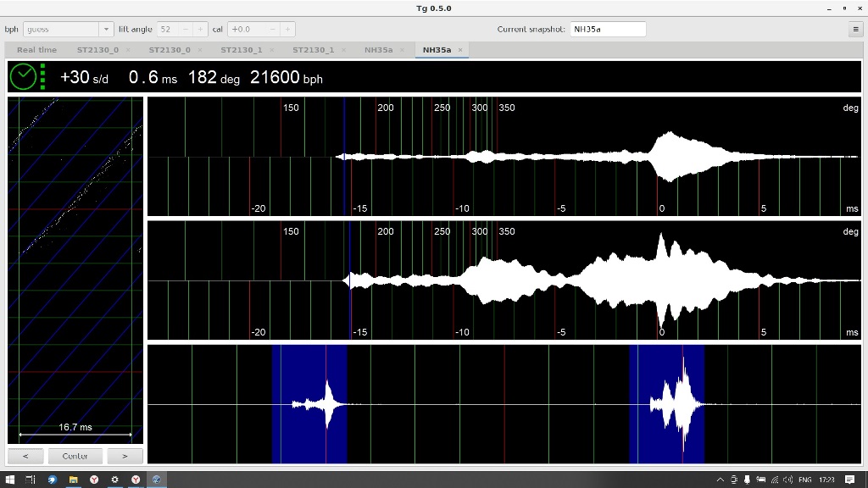Open Task View from the taskbar
The image size is (868, 488).
pyautogui.click(x=31, y=480)
